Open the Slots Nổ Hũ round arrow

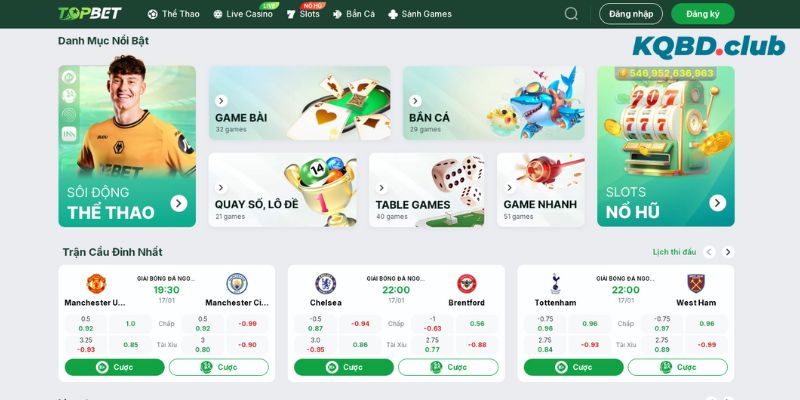tap(717, 203)
